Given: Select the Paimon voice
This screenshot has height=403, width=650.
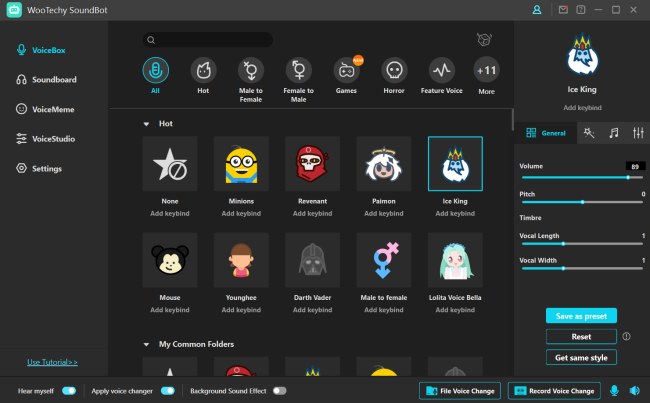Looking at the screenshot, I should (384, 164).
